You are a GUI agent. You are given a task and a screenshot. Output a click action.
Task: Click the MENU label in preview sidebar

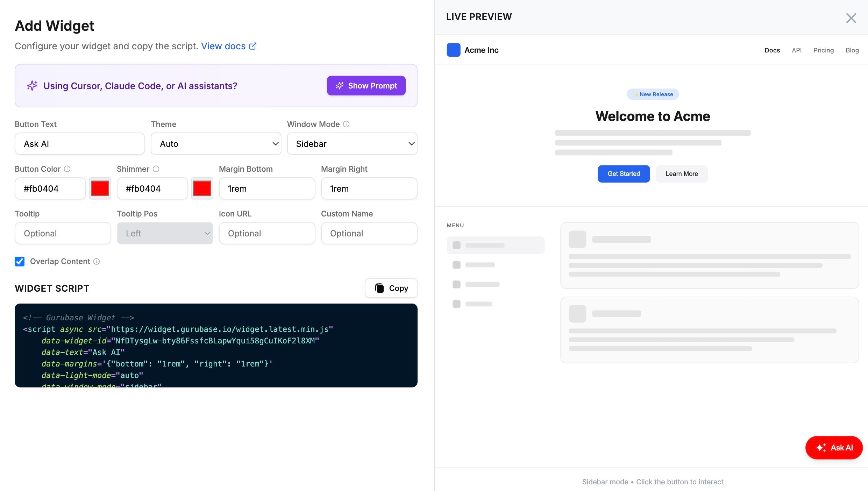coord(455,226)
